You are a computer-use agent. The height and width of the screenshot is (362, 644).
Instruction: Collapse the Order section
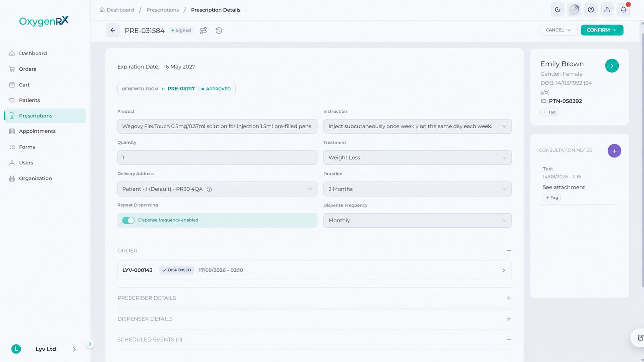click(x=508, y=251)
